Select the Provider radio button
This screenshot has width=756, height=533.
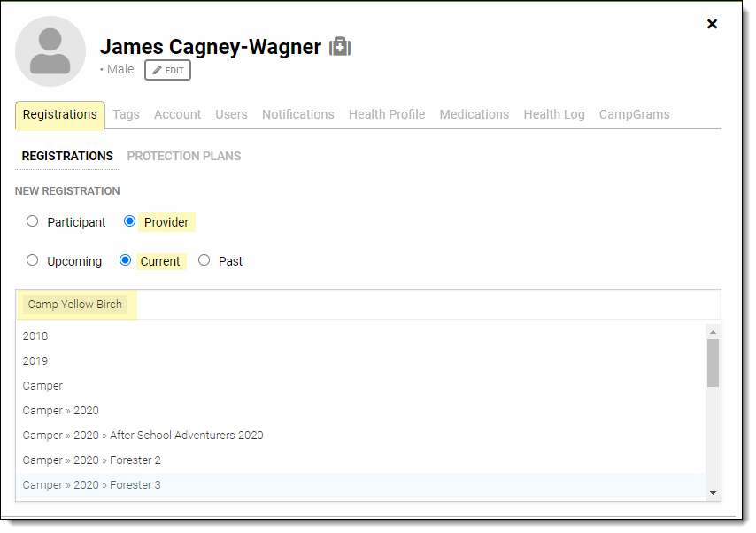coord(130,221)
